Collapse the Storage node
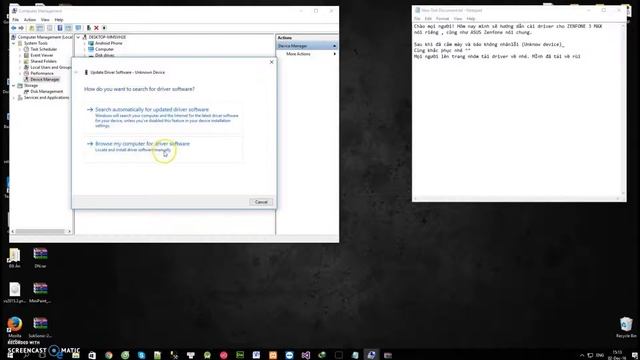 [x=13, y=85]
